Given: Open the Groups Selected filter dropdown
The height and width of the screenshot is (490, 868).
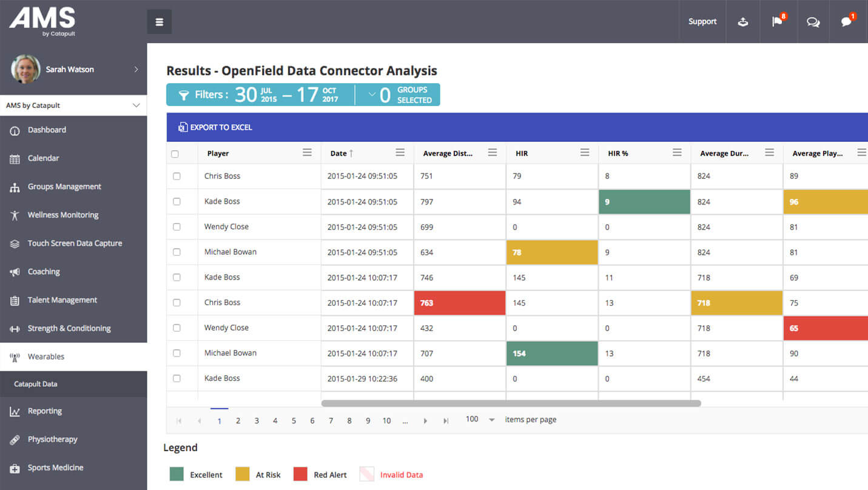Looking at the screenshot, I should (397, 95).
